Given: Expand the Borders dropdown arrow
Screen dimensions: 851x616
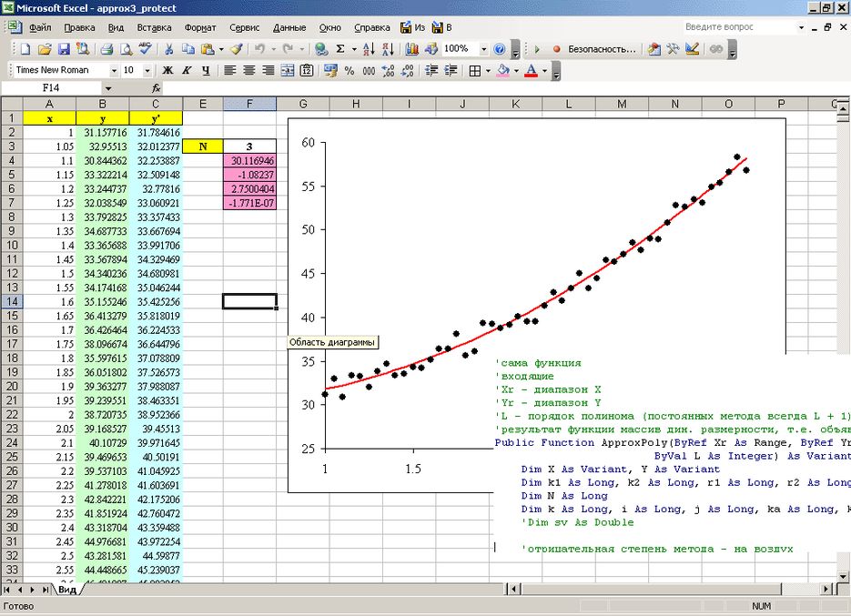Looking at the screenshot, I should pos(488,71).
